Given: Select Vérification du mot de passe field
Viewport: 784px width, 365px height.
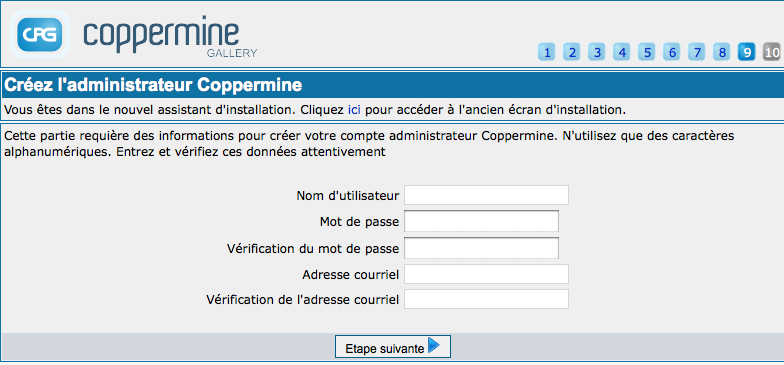Looking at the screenshot, I should pyautogui.click(x=482, y=248).
